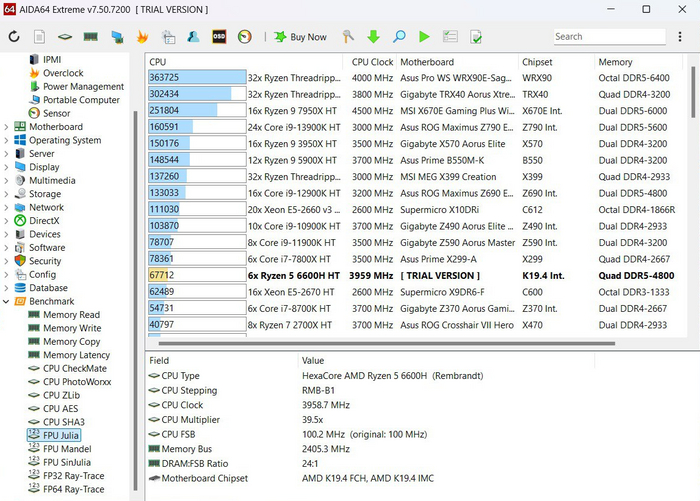This screenshot has height=501, width=700.
Task: Start the benchmark with green play icon
Action: (x=424, y=37)
